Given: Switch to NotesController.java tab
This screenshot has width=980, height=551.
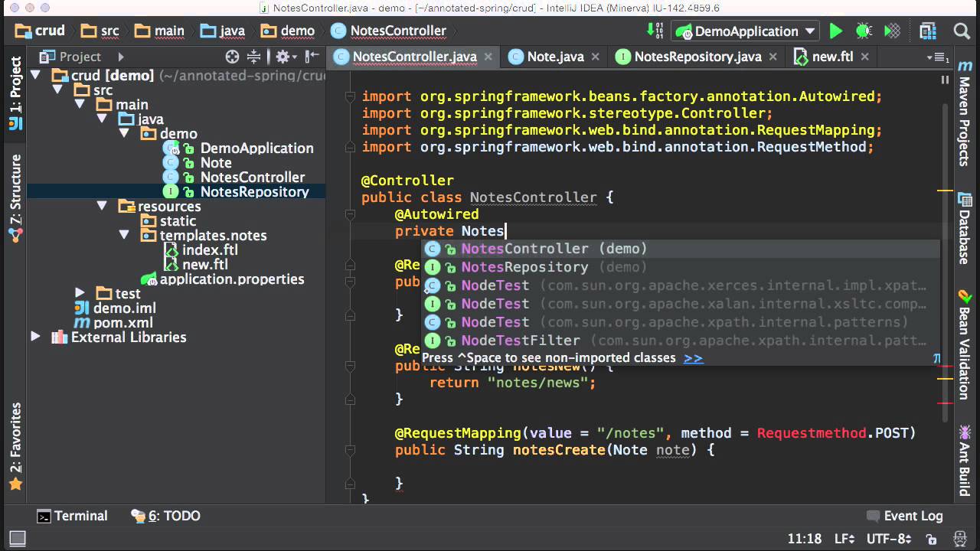Looking at the screenshot, I should point(414,57).
